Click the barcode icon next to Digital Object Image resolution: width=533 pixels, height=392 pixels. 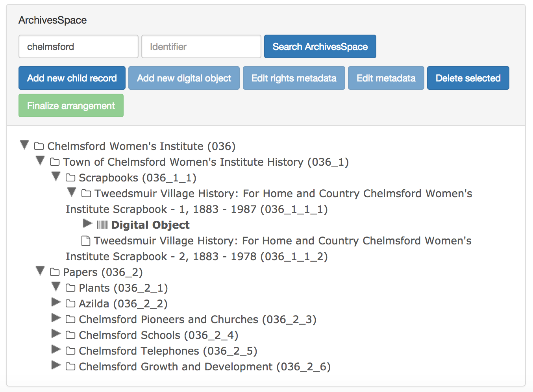[102, 225]
